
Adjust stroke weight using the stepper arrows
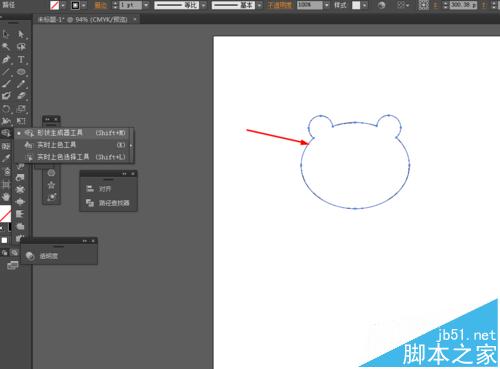[x=115, y=5]
